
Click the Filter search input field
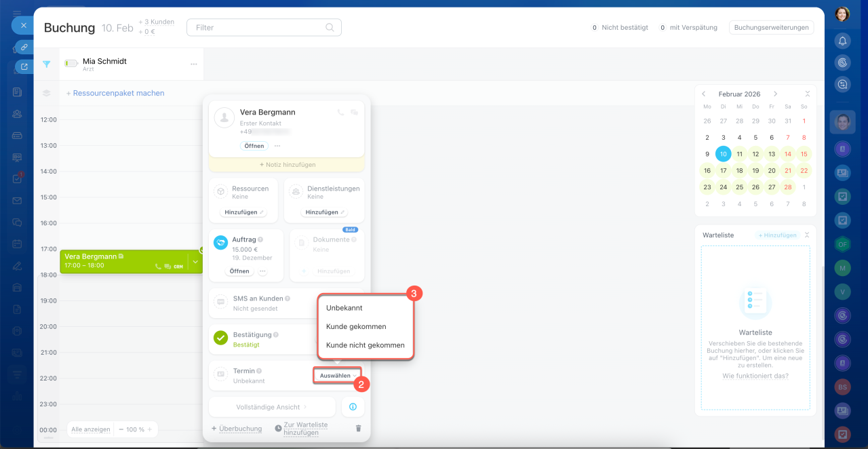(x=258, y=28)
